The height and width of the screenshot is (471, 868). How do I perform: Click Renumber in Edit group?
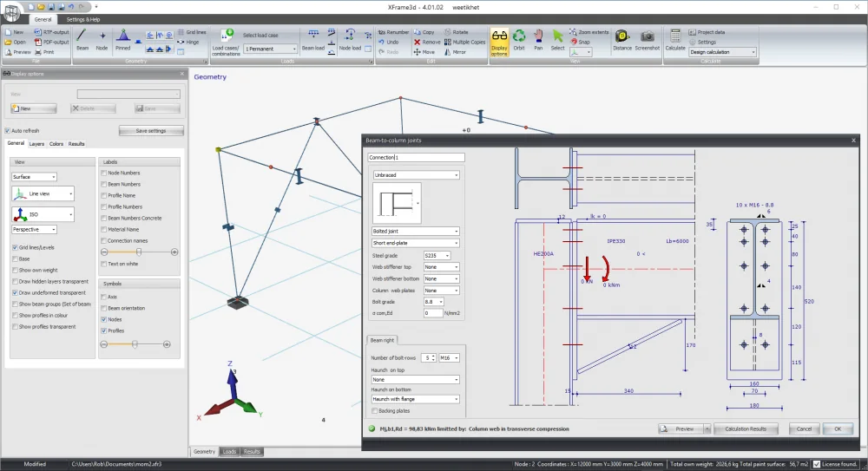click(393, 32)
